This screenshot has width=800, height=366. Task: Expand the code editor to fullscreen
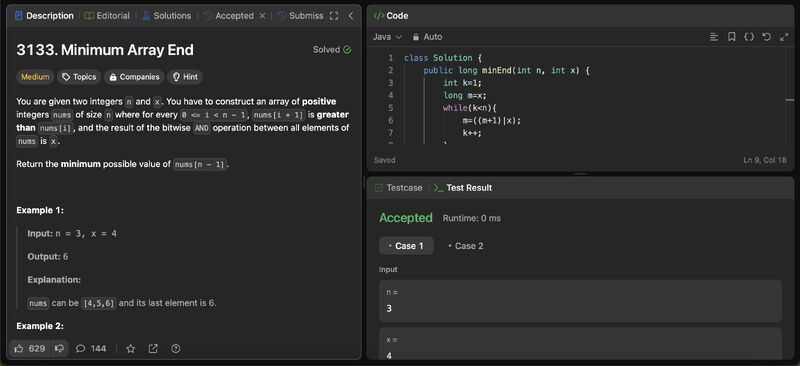(784, 37)
